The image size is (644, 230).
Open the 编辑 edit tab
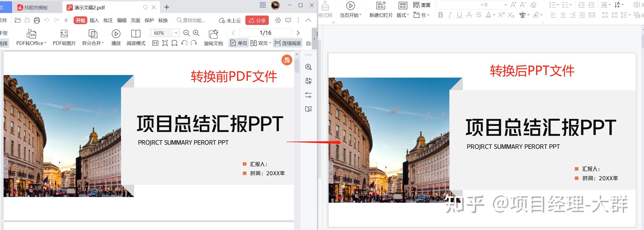tap(122, 20)
